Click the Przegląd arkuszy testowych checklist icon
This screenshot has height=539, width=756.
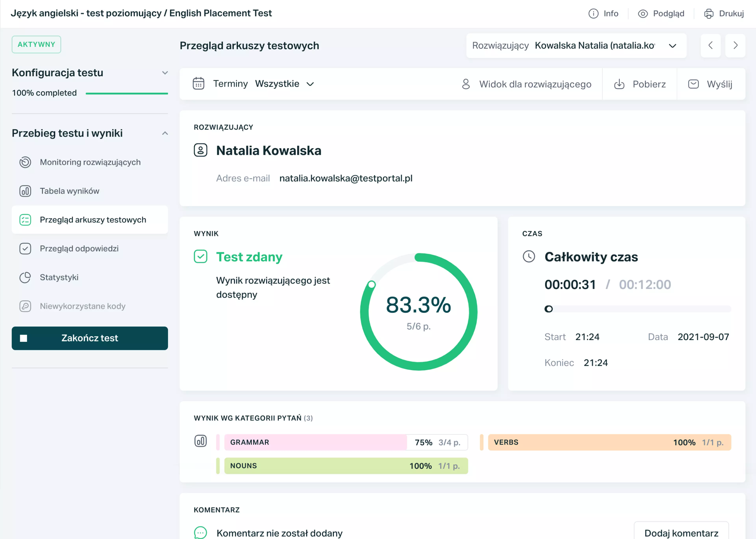[x=25, y=220]
